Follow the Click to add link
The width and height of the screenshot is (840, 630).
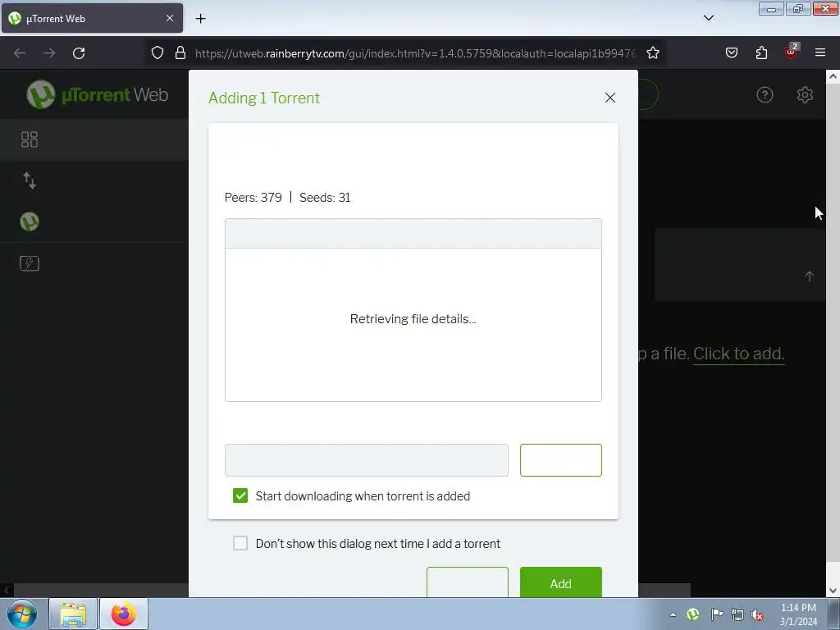pyautogui.click(x=739, y=354)
